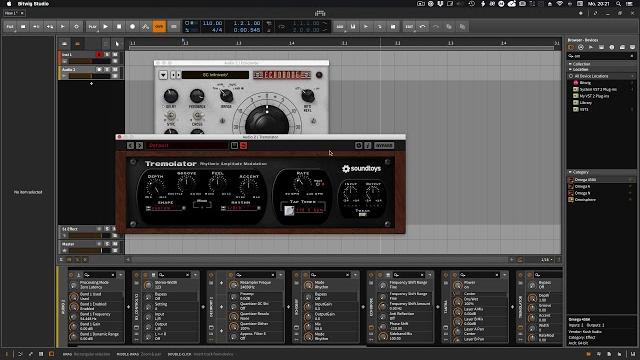Open the devices tab icon in browser

[571, 47]
